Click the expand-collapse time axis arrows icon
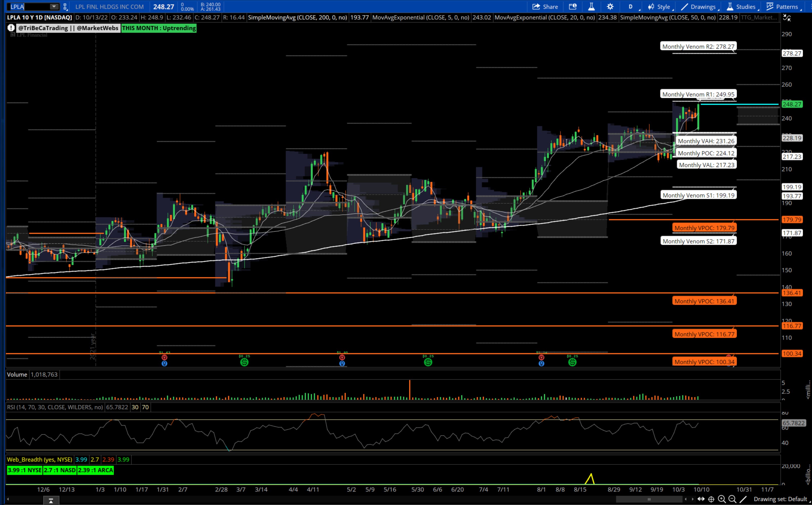812x505 pixels. (701, 499)
